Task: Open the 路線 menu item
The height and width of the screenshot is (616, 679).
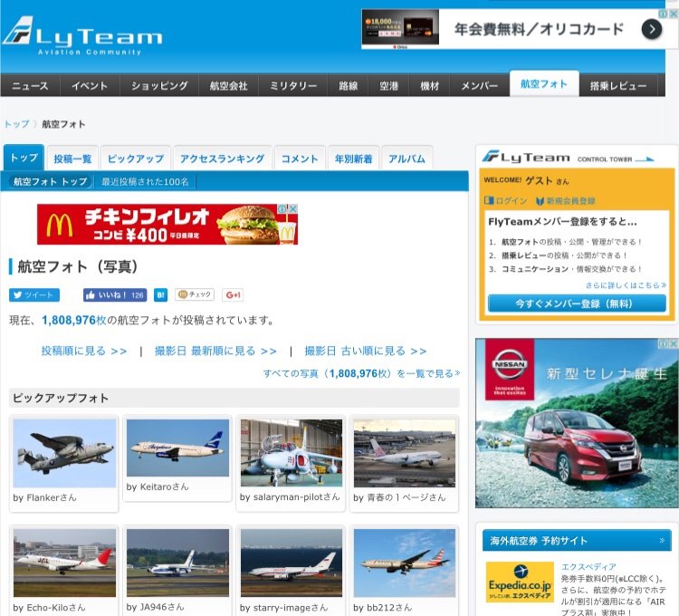Action: click(349, 85)
